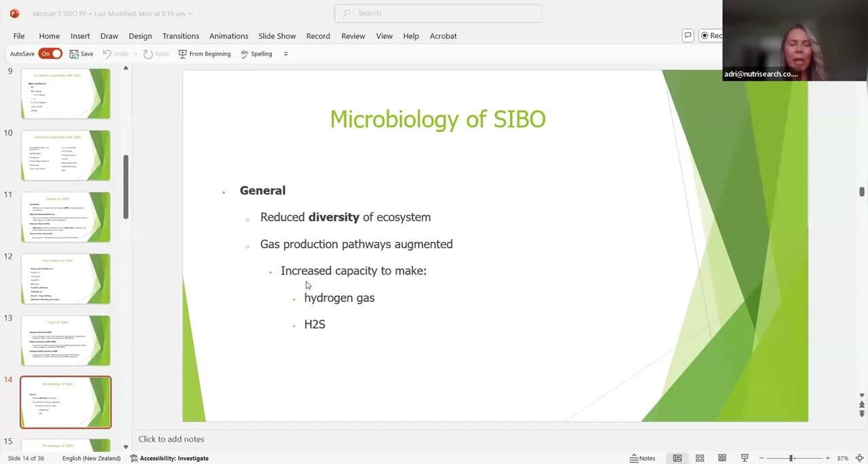
Task: Open the Comments pane icon
Action: point(688,35)
